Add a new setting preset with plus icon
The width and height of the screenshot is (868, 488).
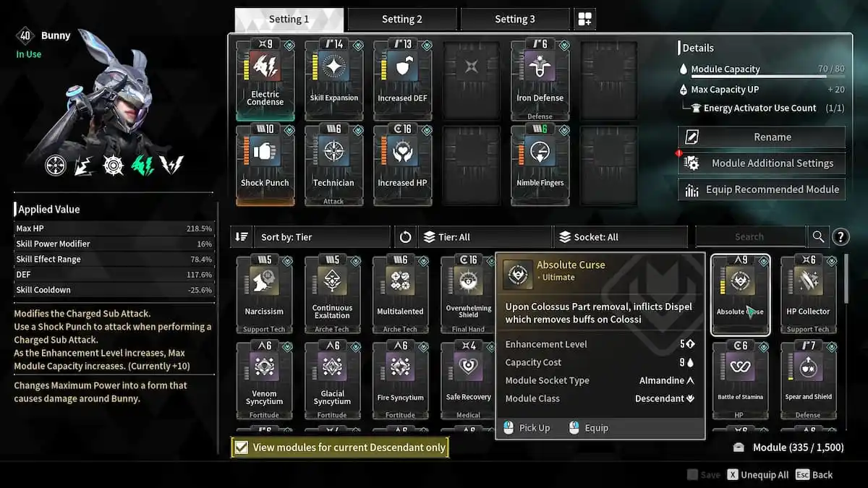point(585,20)
